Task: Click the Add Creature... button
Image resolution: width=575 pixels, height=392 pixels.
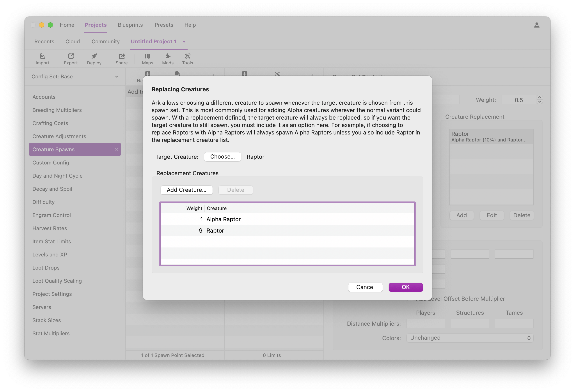Action: click(186, 190)
